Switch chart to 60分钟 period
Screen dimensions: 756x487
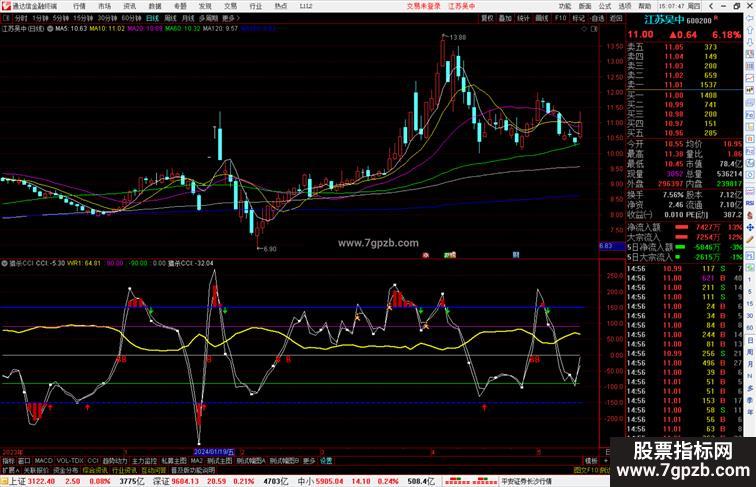point(131,18)
